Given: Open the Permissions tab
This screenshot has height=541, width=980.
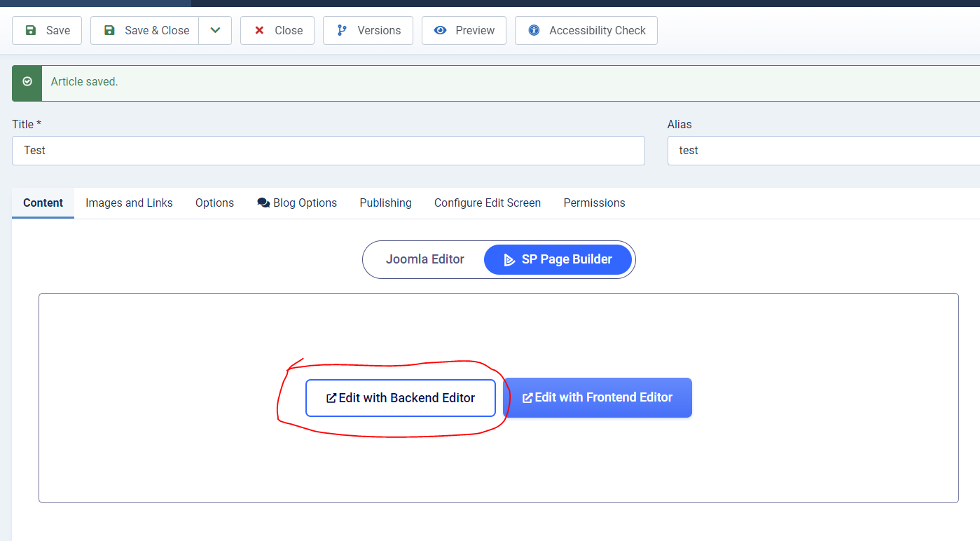Looking at the screenshot, I should coord(594,203).
